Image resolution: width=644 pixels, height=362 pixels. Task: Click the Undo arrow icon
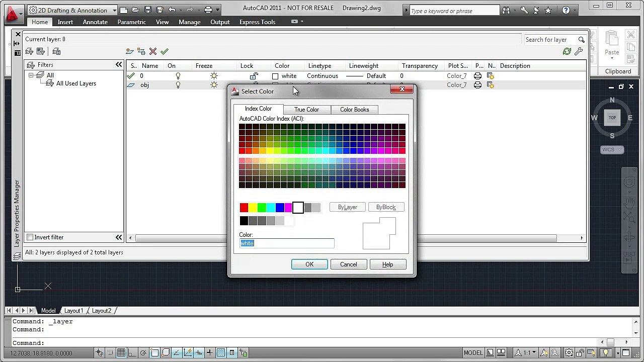click(172, 10)
